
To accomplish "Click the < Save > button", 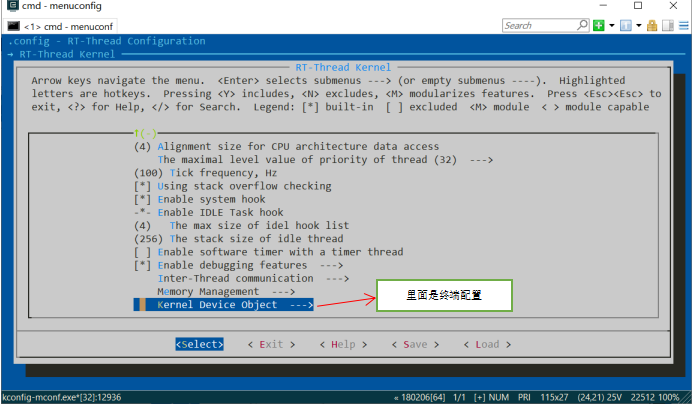I will (x=415, y=344).
